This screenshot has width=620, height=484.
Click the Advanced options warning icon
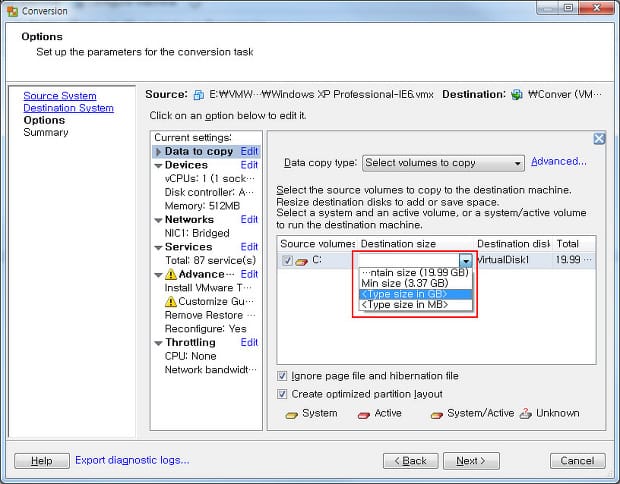tap(170, 274)
